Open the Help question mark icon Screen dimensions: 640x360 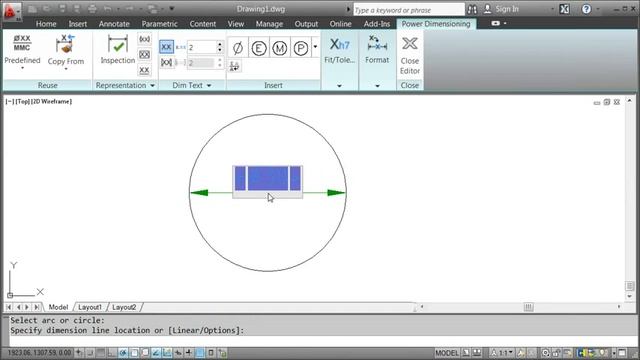point(586,9)
